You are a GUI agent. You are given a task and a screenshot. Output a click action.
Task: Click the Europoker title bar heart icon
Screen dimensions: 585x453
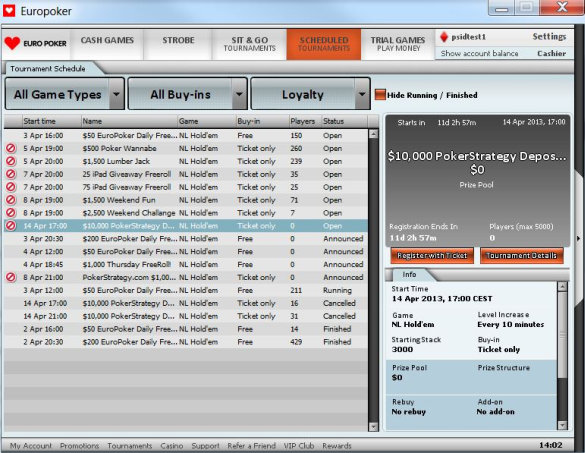tap(9, 10)
